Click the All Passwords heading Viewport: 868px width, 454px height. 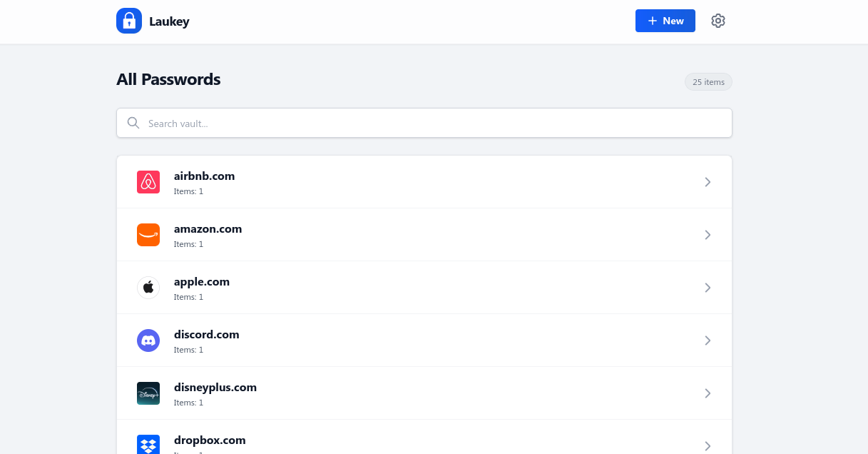coord(168,79)
